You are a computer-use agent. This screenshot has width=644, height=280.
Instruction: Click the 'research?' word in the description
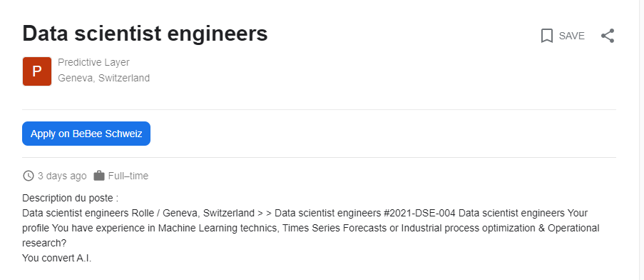point(44,244)
